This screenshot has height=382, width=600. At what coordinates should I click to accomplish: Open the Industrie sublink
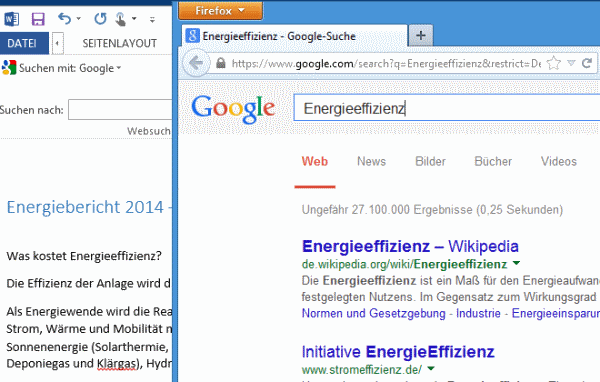pyautogui.click(x=478, y=313)
